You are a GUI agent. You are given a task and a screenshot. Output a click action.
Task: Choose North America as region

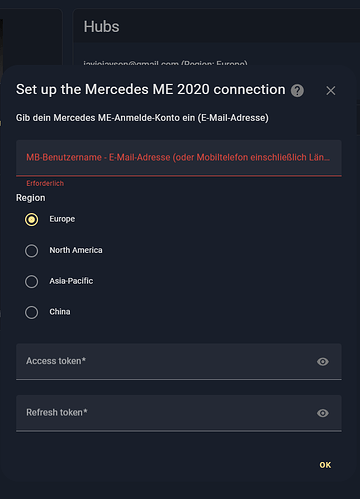tap(32, 250)
